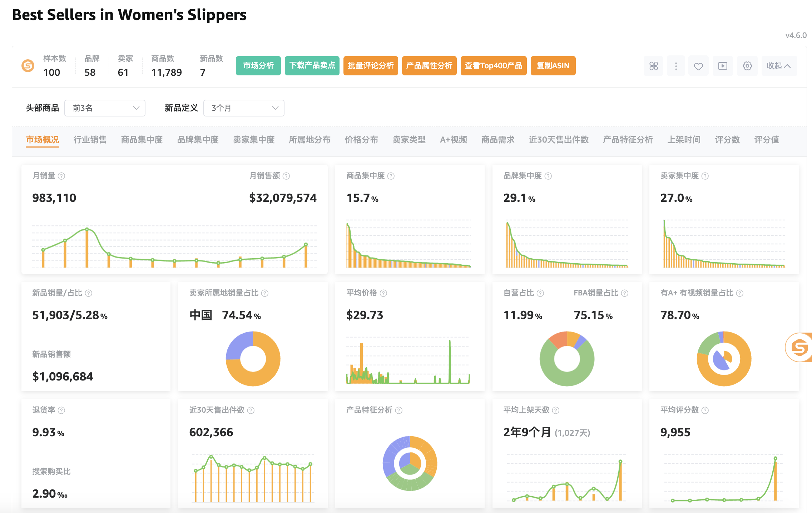812x513 pixels.
Task: Collapse the panel using 收起 chevron
Action: coord(779,66)
